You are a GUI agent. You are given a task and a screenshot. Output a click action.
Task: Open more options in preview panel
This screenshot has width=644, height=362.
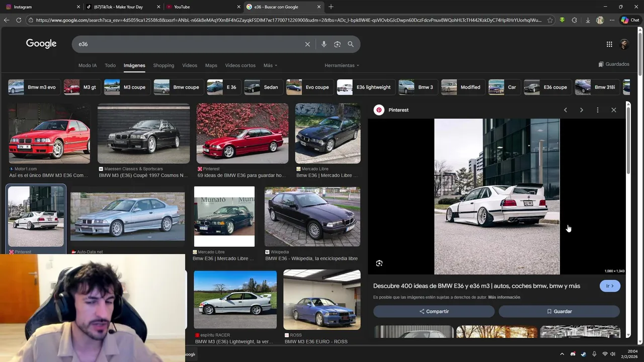coord(597,110)
